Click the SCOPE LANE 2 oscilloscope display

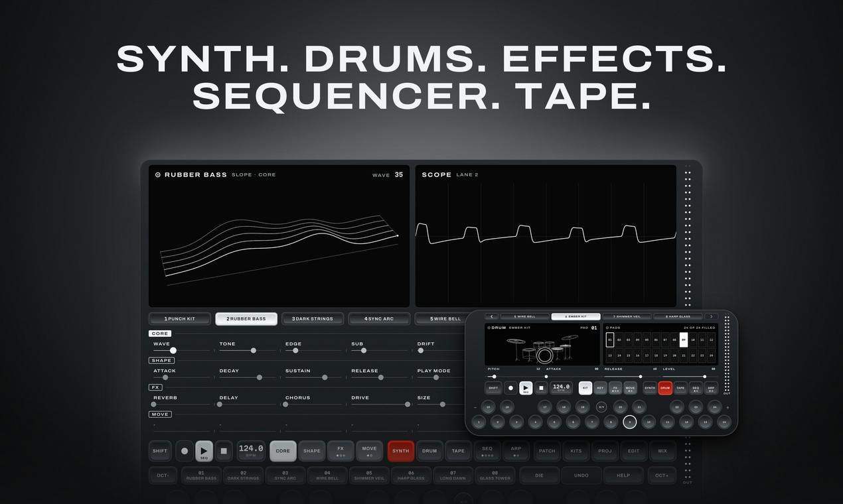click(x=546, y=235)
